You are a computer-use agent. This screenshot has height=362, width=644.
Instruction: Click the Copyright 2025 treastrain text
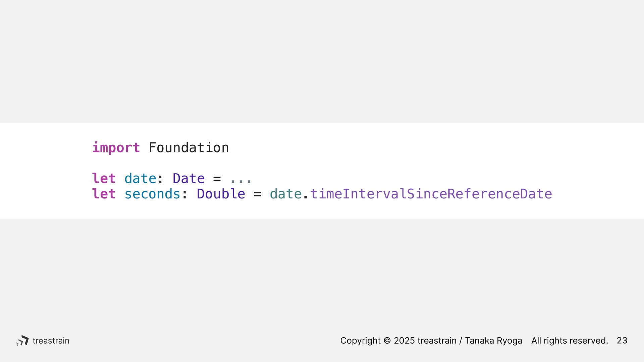(398, 341)
